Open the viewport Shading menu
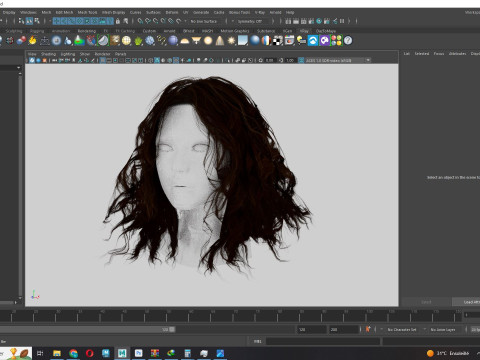Viewport: 480px width, 360px height. click(48, 54)
